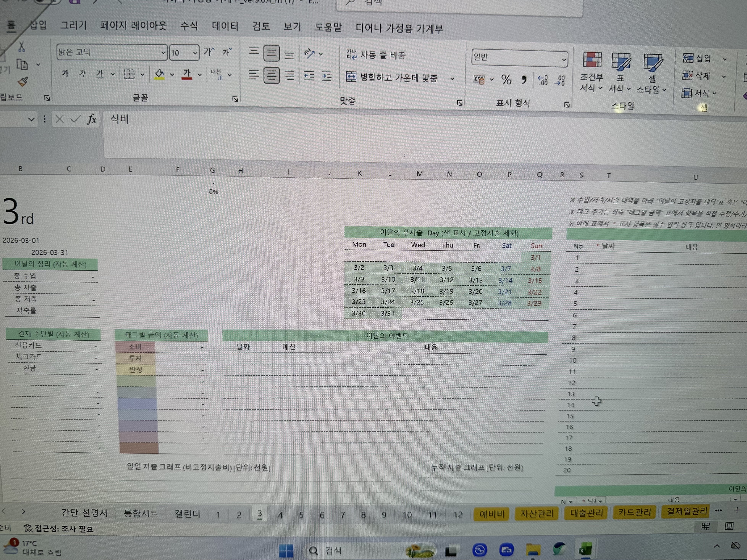
Task: Toggle 자동 줄 바꿈 wrap text
Action: click(376, 55)
